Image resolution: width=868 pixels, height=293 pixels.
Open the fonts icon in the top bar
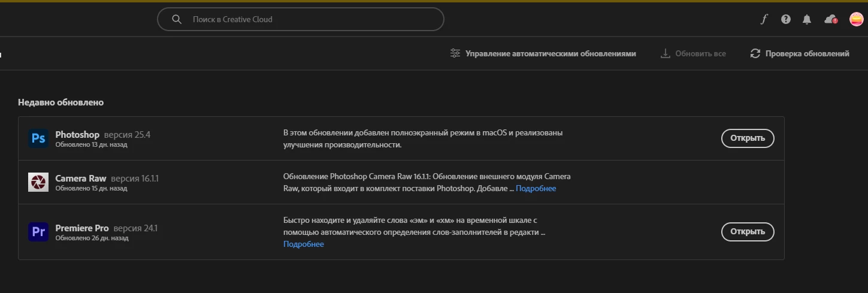point(764,19)
